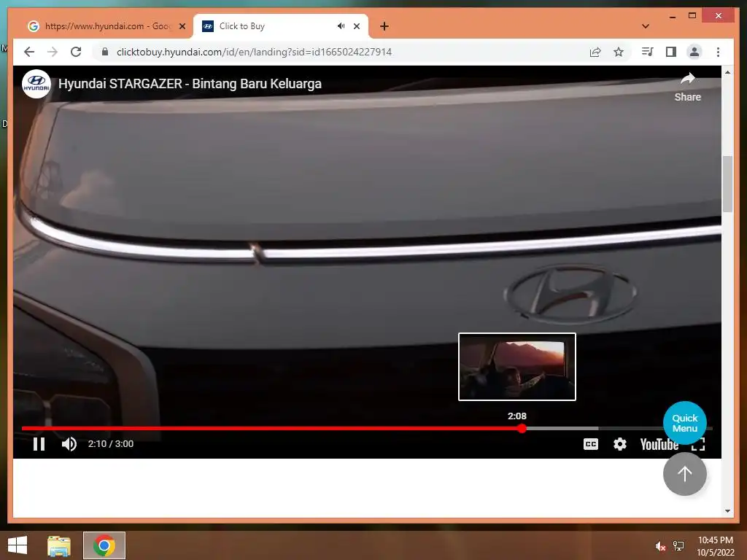Open Chrome side panel
This screenshot has width=747, height=560.
(671, 52)
